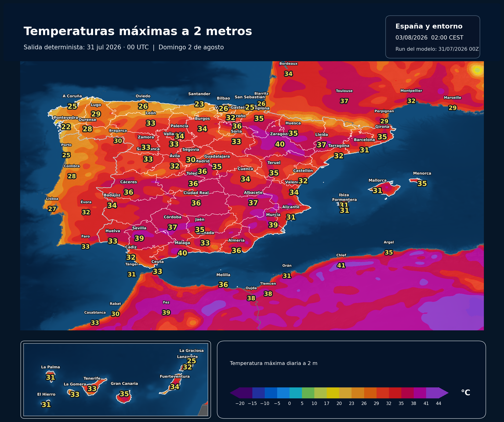Click the 'Argel' city label
Image resolution: width=504 pixels, height=422 pixels.
point(389,242)
